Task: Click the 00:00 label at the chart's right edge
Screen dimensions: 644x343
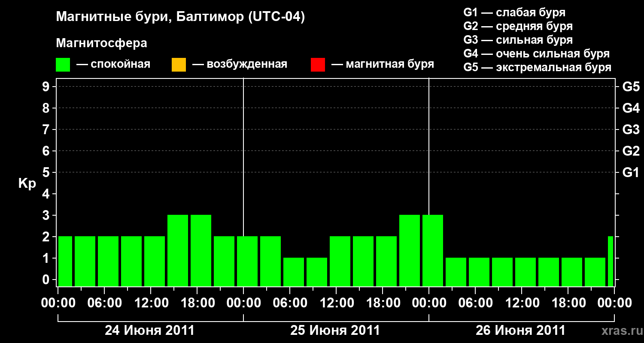Action: point(614,303)
